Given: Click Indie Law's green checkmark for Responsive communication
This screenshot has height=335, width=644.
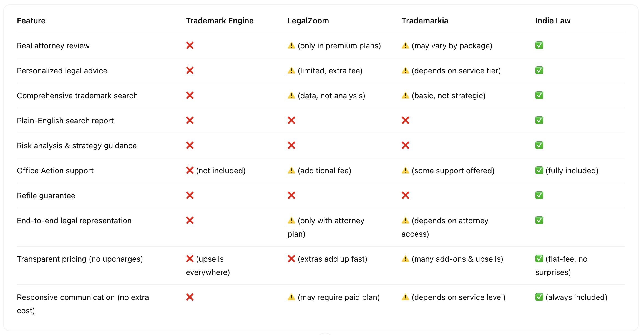Looking at the screenshot, I should [x=539, y=297].
